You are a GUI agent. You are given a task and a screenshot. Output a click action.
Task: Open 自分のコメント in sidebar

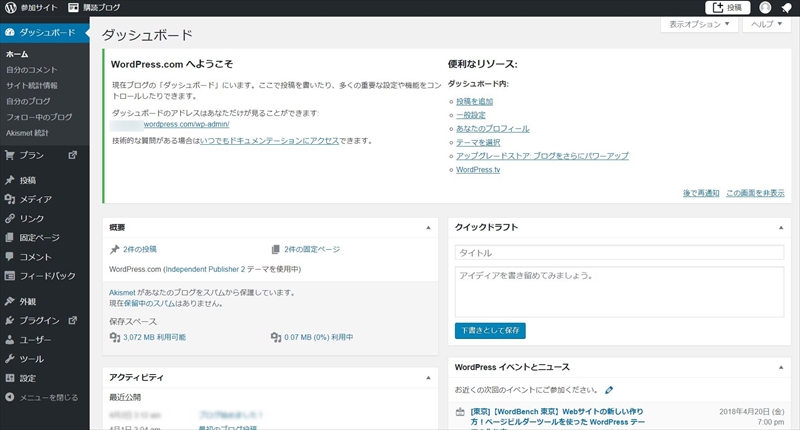pos(32,70)
